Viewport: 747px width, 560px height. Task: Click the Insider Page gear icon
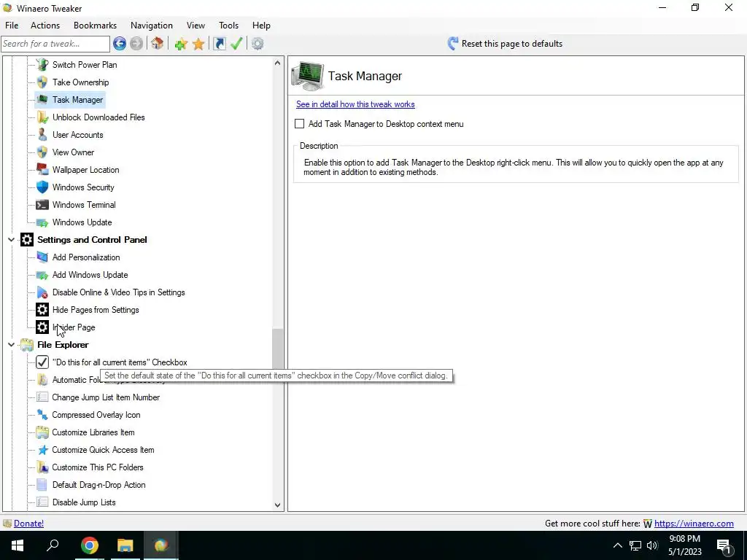42,327
